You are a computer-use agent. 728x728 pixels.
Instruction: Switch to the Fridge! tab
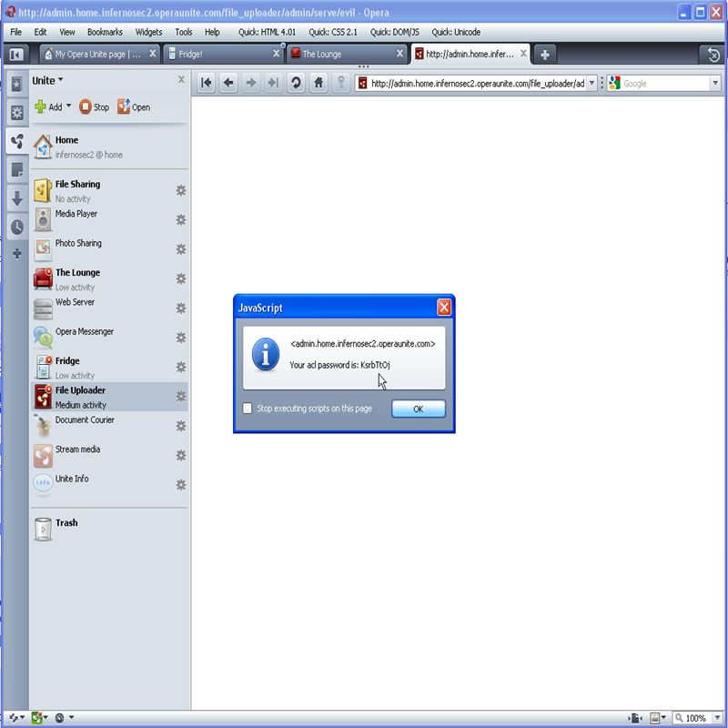[x=223, y=55]
